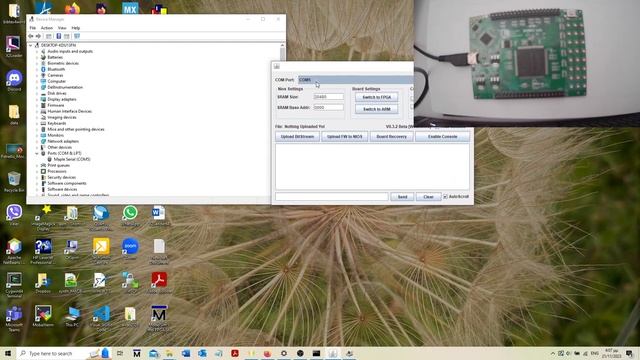Click the Send button

(402, 197)
